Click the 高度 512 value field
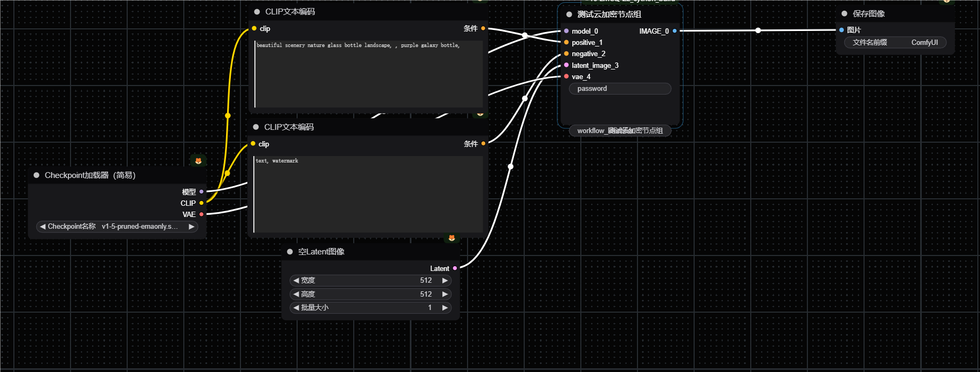980x372 pixels. point(370,294)
